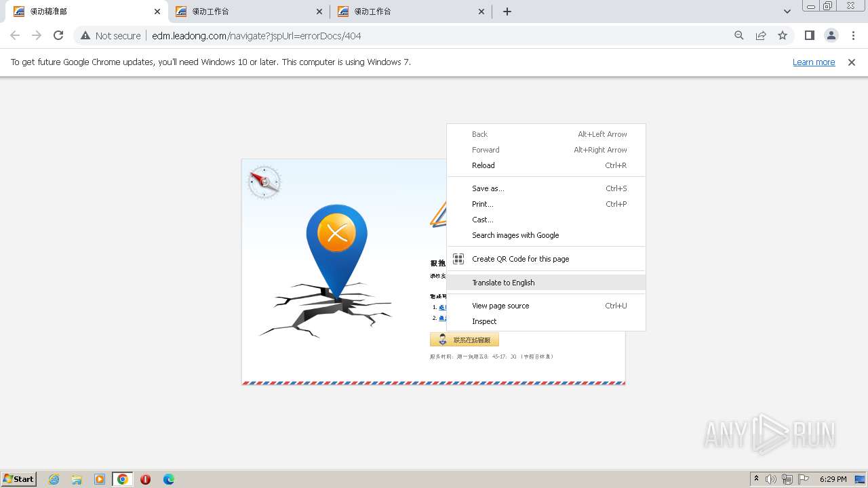Add a new tab with plus button
The height and width of the screenshot is (488, 868).
coord(507,12)
